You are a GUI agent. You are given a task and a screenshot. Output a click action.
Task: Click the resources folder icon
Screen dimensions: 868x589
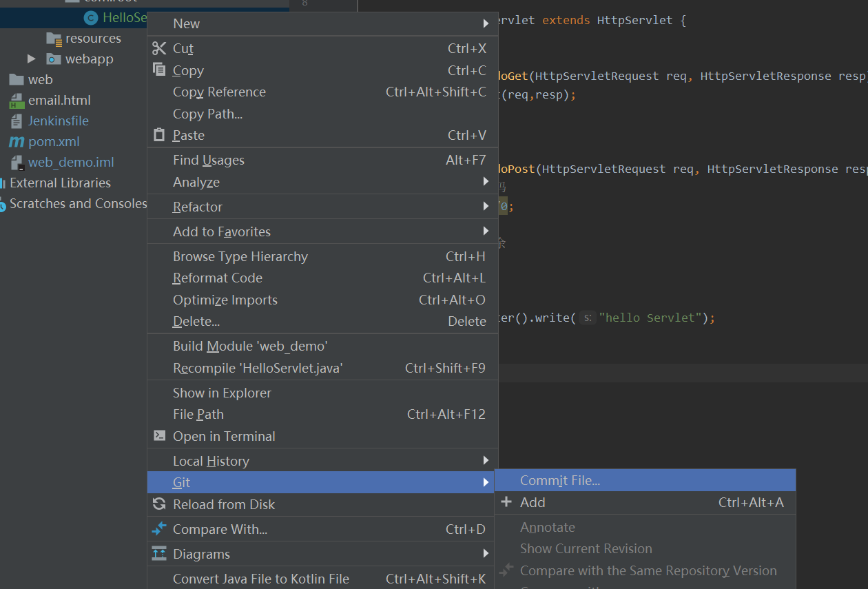[54, 39]
